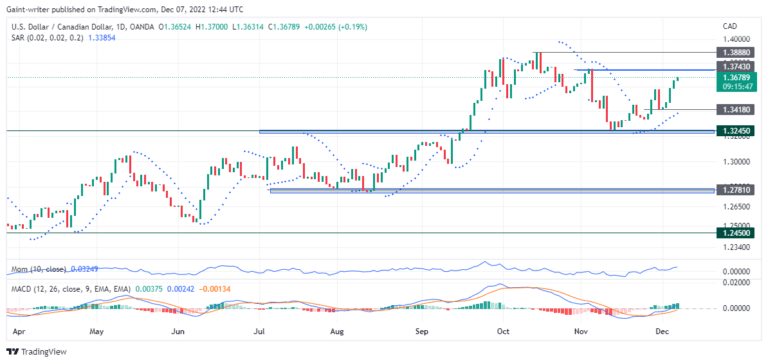This screenshot has height=363, width=768.
Task: Click the 1.38880 price level label
Action: [735, 52]
